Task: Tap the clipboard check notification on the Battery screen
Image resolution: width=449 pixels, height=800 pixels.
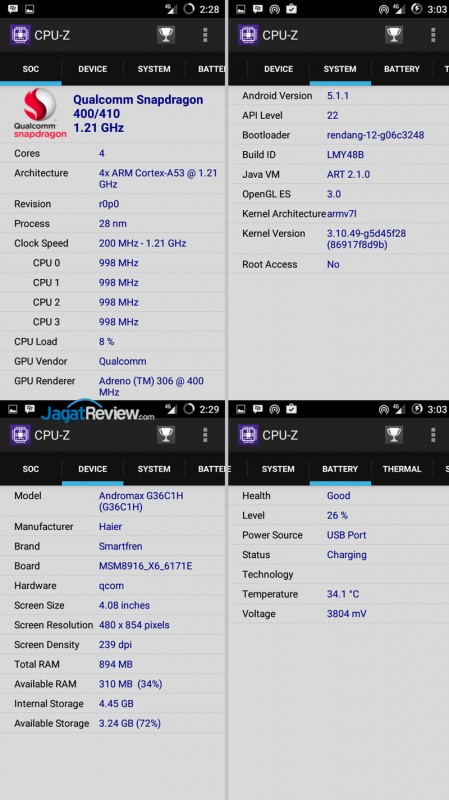Action: point(291,409)
